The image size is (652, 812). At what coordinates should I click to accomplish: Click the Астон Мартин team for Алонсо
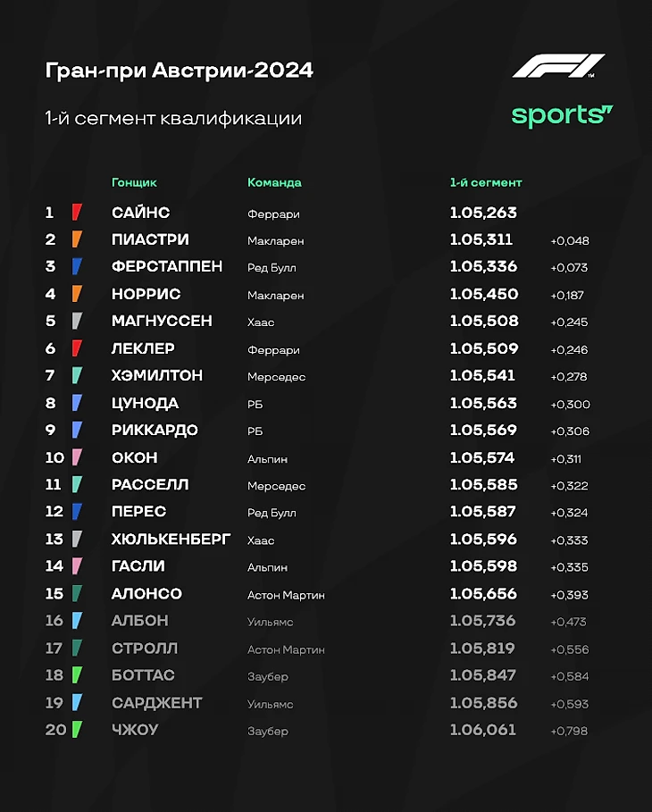click(286, 595)
